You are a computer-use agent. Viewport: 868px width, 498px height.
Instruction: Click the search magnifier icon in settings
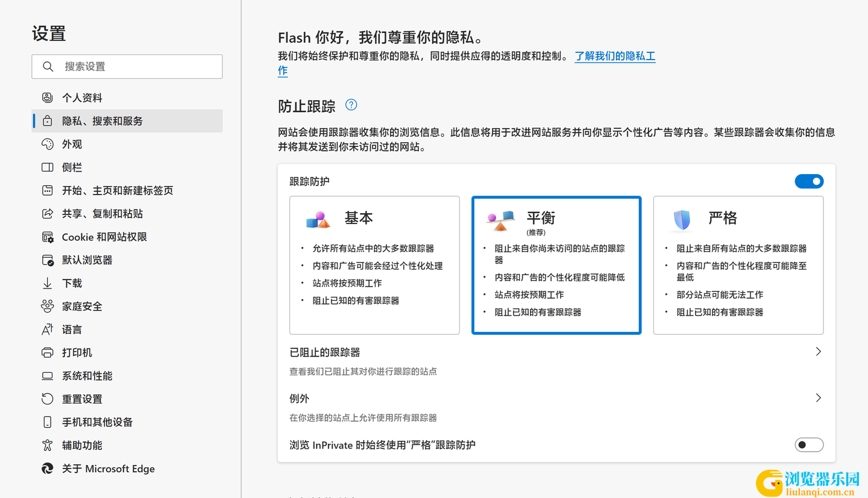(48, 66)
